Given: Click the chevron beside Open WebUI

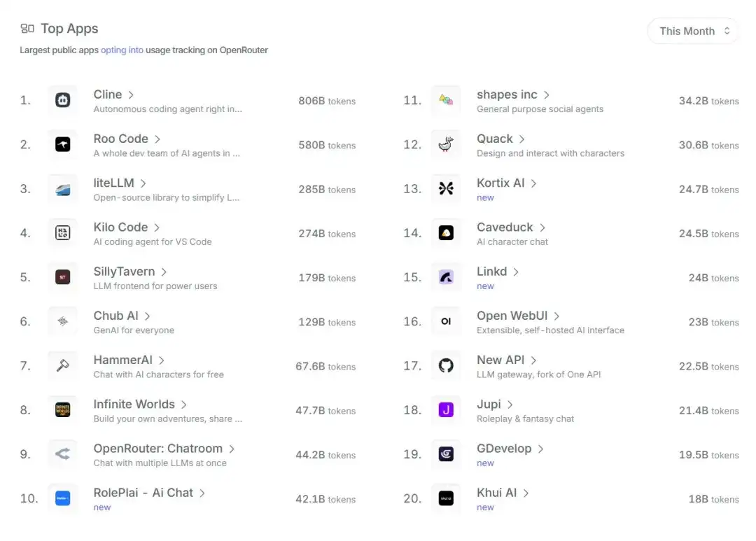Looking at the screenshot, I should pos(556,316).
